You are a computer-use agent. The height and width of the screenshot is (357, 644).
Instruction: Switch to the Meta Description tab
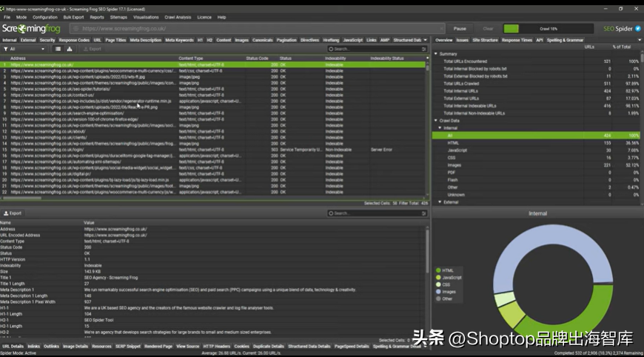[x=145, y=40]
